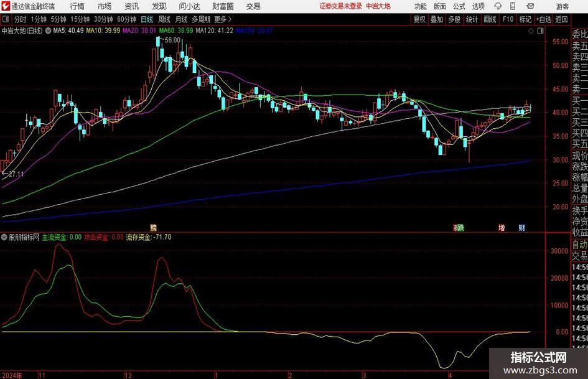Screen dimensions: 588x379
Task: Click the 财 marker on chart
Action: click(x=521, y=227)
